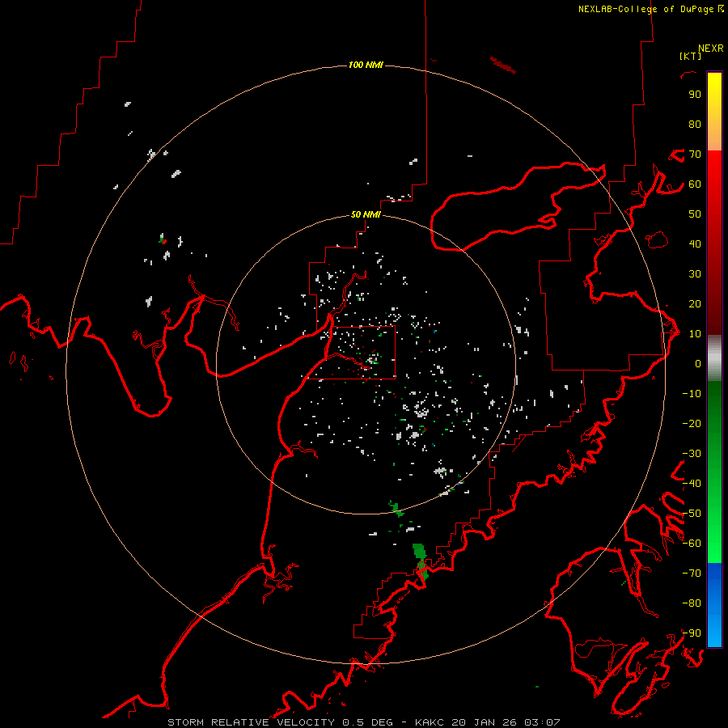Image resolution: width=728 pixels, height=728 pixels.
Task: Click the "NEXLAB-College of DuPage" credit text
Action: click(645, 9)
